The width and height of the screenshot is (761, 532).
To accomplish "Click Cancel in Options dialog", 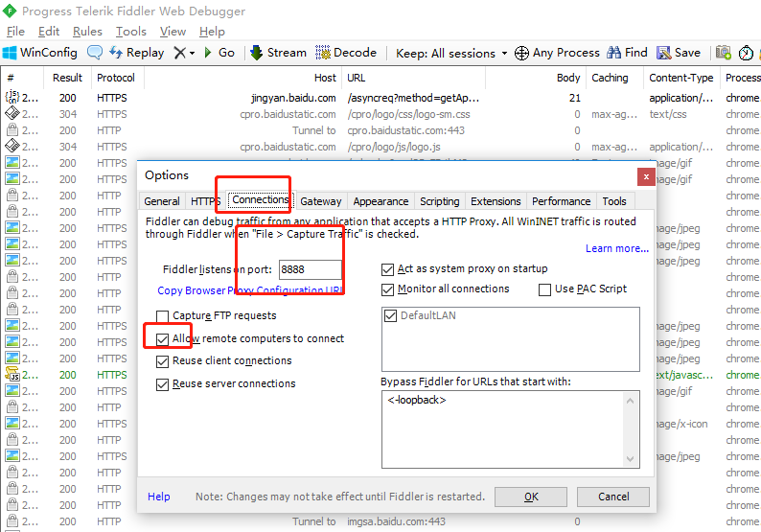I will [613, 497].
